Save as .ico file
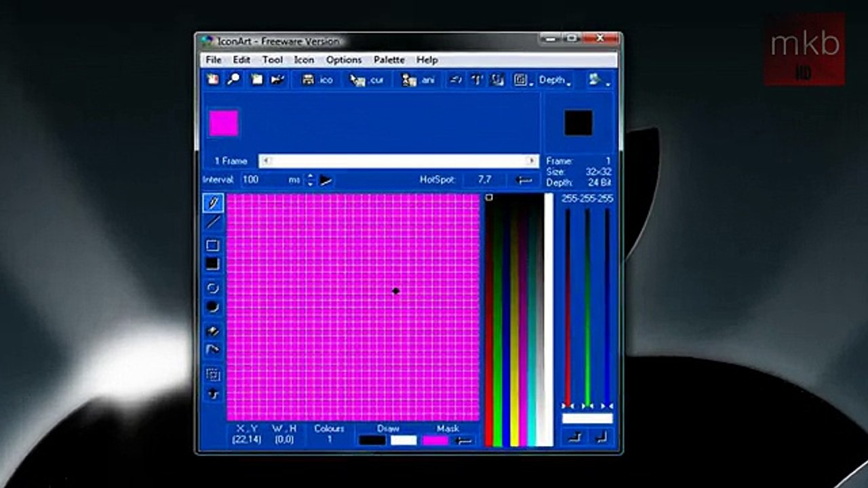The height and width of the screenshot is (488, 868). pyautogui.click(x=317, y=80)
